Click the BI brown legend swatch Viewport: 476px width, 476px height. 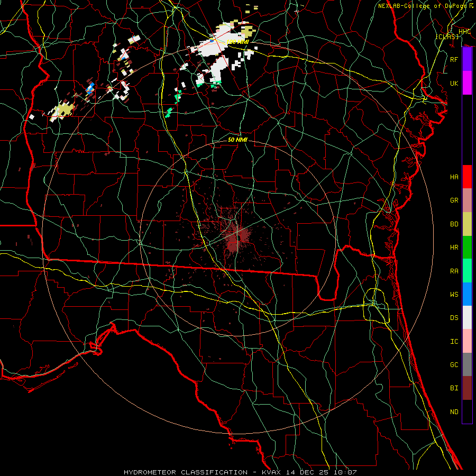coord(467,388)
